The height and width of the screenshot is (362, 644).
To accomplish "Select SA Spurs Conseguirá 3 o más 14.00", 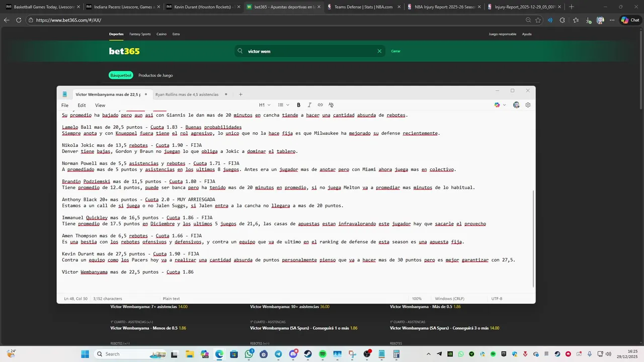I will click(445, 328).
